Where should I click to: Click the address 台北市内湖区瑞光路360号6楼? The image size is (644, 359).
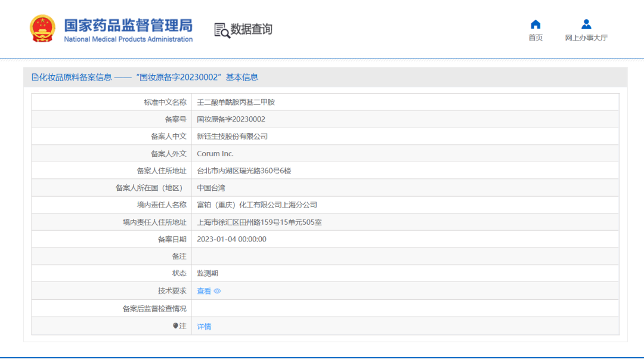tap(244, 171)
